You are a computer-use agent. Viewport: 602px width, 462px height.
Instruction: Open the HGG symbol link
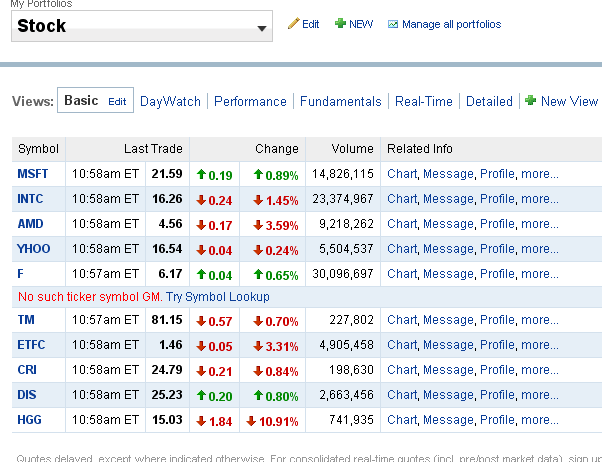click(29, 419)
